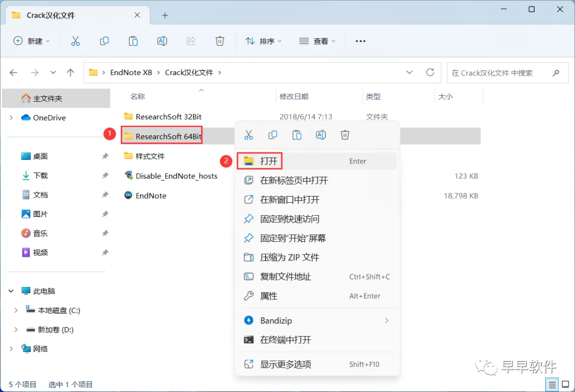This screenshot has width=575, height=392.
Task: Sort by 修改日期 column header
Action: point(294,96)
